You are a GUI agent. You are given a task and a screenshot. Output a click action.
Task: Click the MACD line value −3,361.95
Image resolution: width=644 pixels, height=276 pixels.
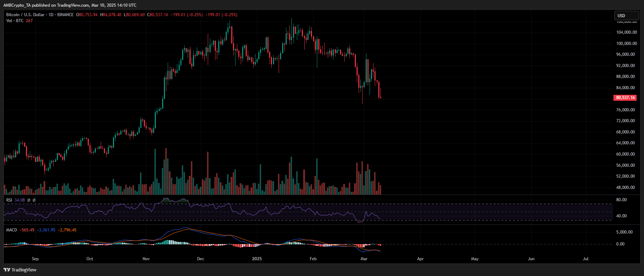(x=46, y=230)
